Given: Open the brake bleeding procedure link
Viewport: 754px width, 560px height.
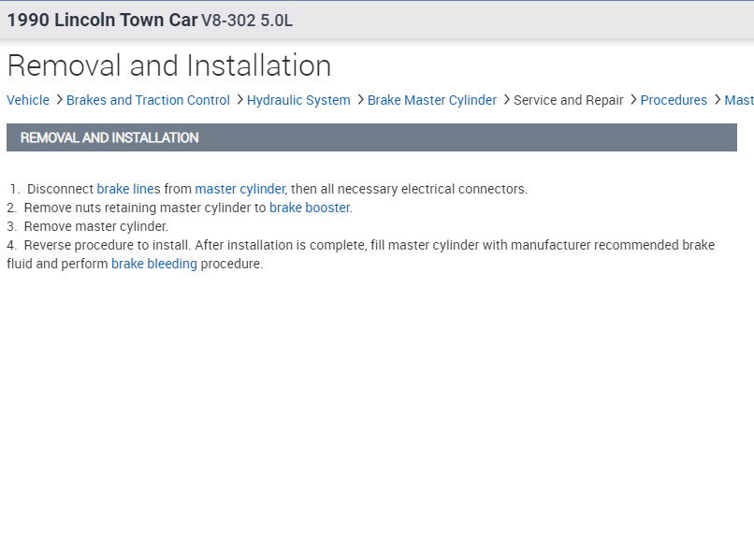Looking at the screenshot, I should [x=154, y=264].
